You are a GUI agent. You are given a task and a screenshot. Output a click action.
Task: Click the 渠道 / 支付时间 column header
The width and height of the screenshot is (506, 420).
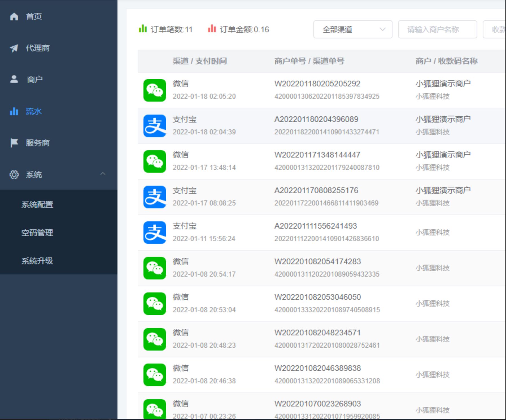pyautogui.click(x=200, y=61)
